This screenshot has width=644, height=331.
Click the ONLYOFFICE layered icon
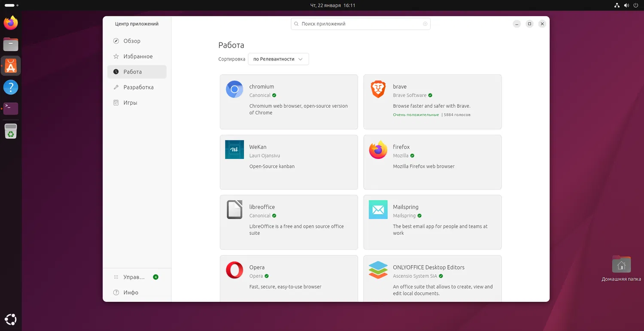378,270
